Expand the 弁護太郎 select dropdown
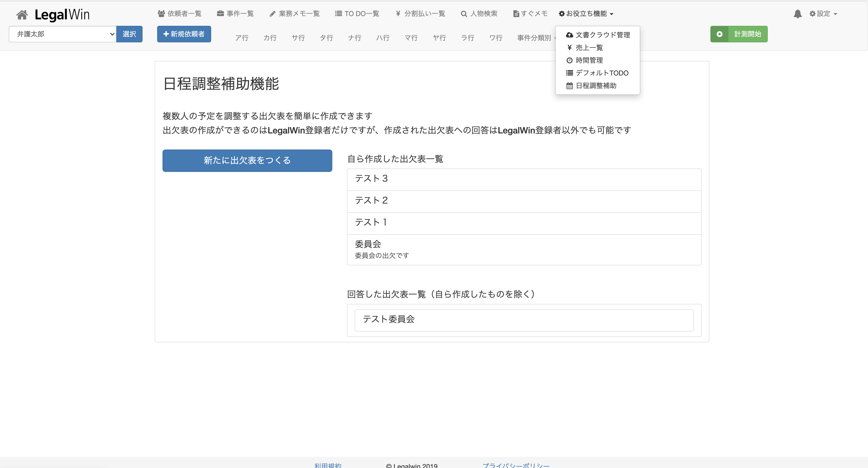Viewport: 868px width, 468px height. [x=63, y=34]
